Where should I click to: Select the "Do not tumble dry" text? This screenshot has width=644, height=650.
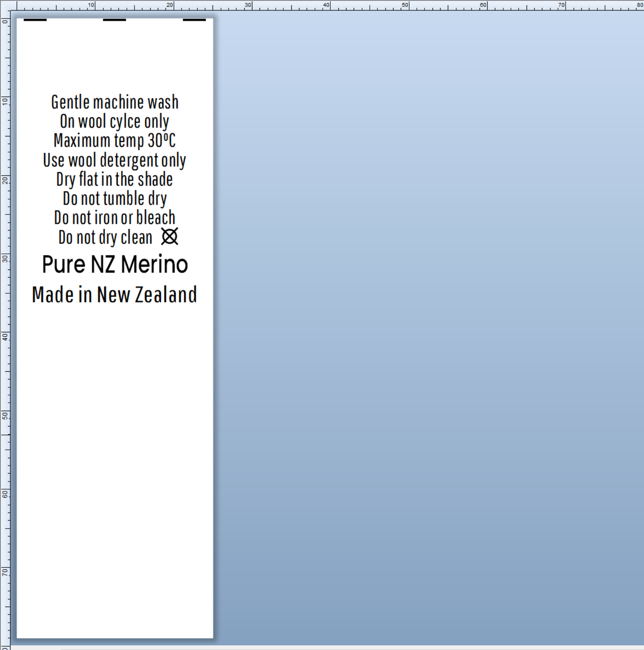(115, 199)
